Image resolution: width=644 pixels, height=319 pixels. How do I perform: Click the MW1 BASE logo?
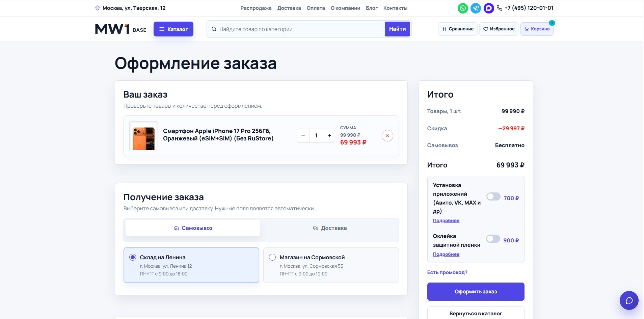[121, 29]
